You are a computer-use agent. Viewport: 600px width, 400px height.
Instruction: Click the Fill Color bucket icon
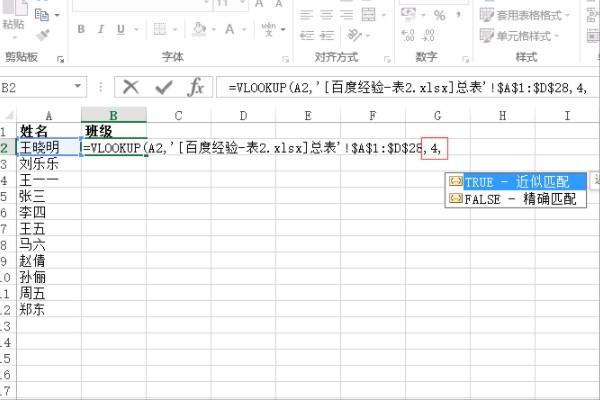(x=199, y=29)
